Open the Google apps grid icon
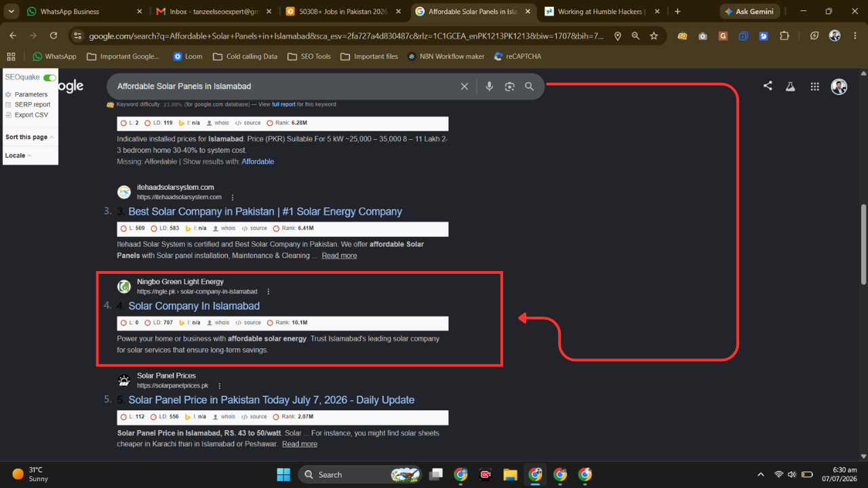 click(814, 86)
